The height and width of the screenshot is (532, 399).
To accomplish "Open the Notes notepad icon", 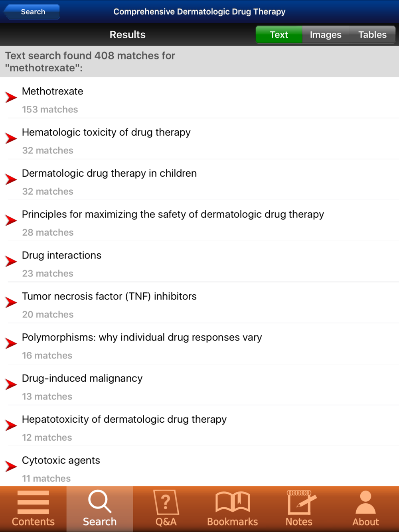I will pyautogui.click(x=300, y=502).
